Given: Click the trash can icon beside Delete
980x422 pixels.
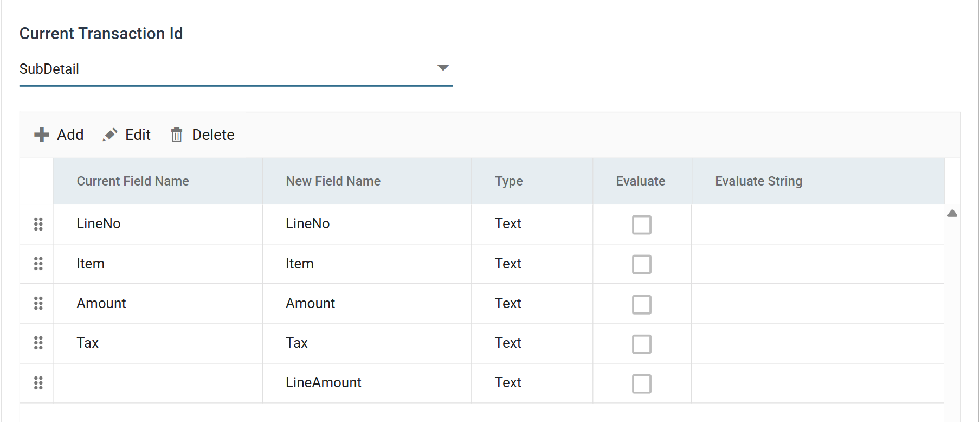Looking at the screenshot, I should click(177, 135).
